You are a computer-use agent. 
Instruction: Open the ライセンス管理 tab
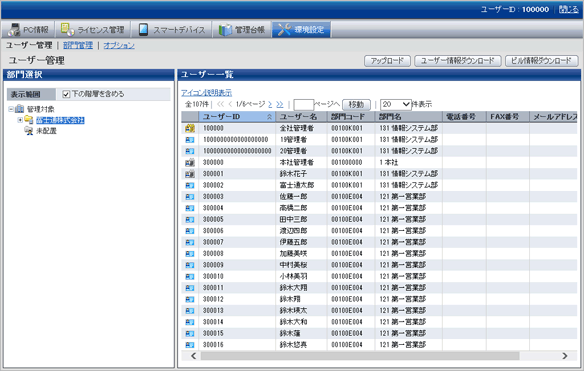coord(92,29)
